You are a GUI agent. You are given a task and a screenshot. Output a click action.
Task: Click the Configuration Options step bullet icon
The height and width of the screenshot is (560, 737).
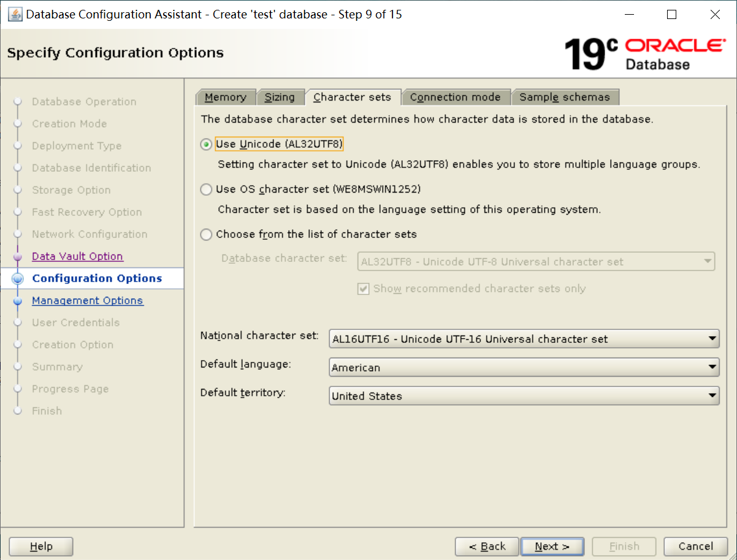(x=18, y=278)
